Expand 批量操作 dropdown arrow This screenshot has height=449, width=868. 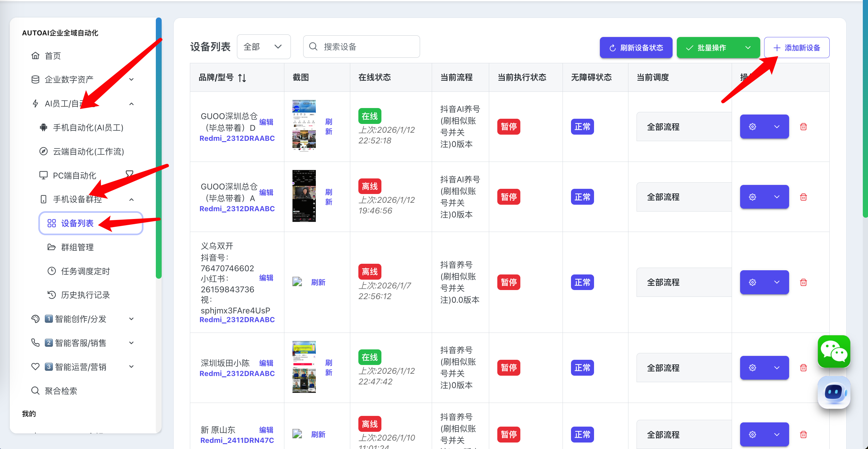748,48
